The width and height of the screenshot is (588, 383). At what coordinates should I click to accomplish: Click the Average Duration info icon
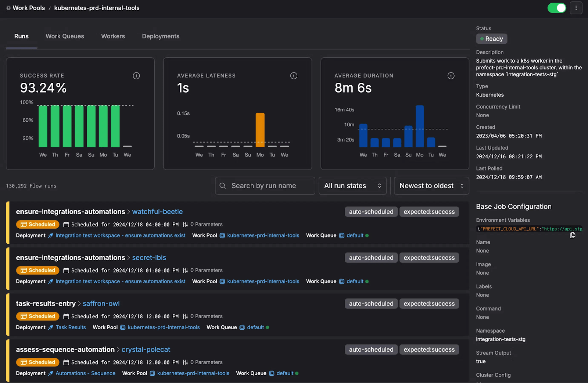pos(451,76)
